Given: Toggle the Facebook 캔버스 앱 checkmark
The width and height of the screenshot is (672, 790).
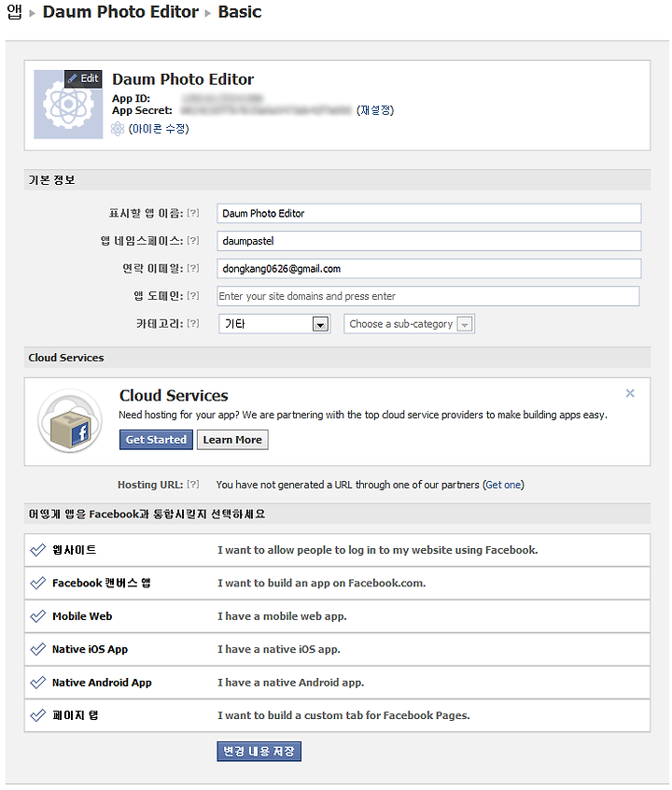Looking at the screenshot, I should click(37, 584).
